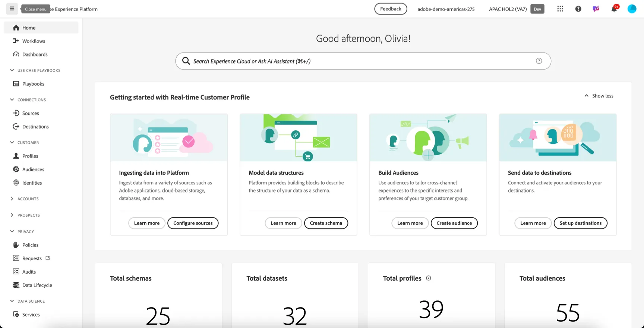The height and width of the screenshot is (328, 644).
Task: Click the Ingesting data into Platform illustration
Action: [x=169, y=138]
